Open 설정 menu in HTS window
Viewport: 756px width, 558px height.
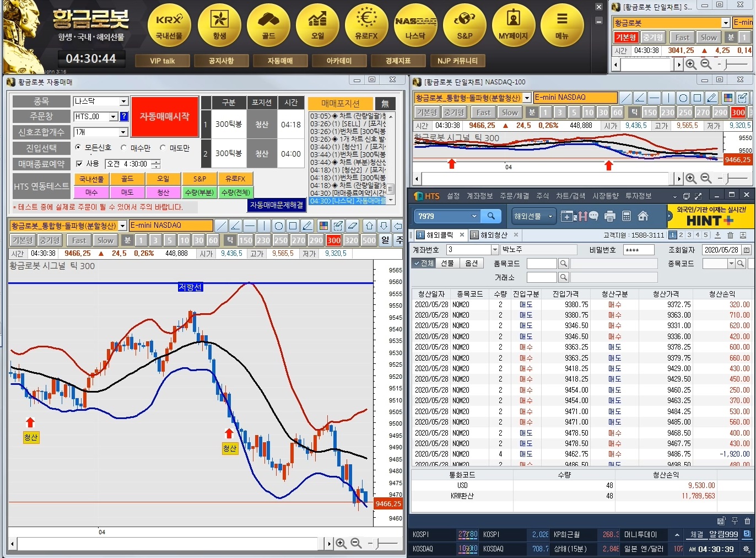pyautogui.click(x=453, y=196)
